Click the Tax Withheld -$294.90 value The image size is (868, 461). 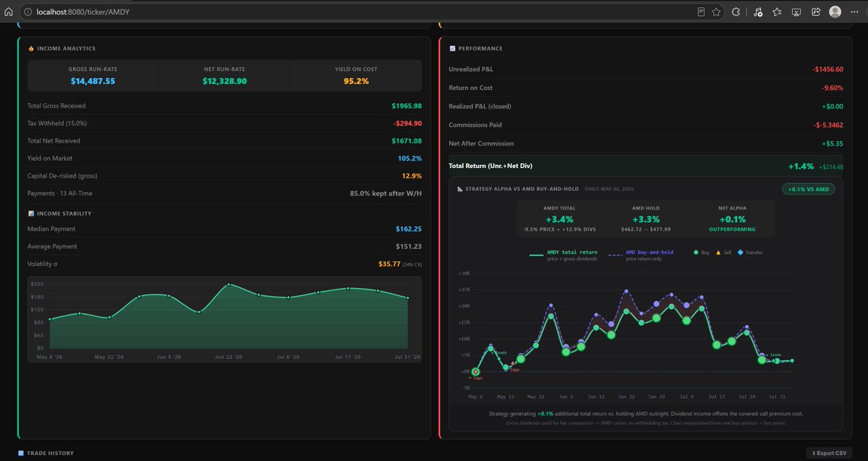click(x=407, y=123)
